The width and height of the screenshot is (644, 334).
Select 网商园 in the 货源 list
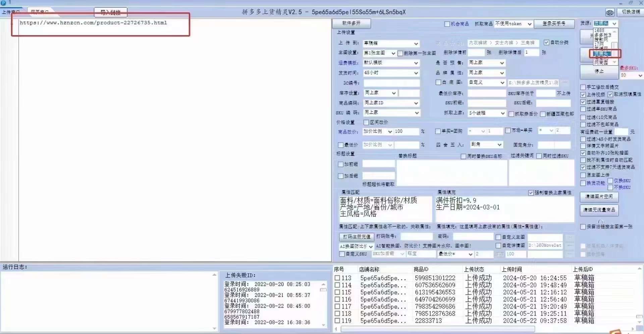click(601, 63)
